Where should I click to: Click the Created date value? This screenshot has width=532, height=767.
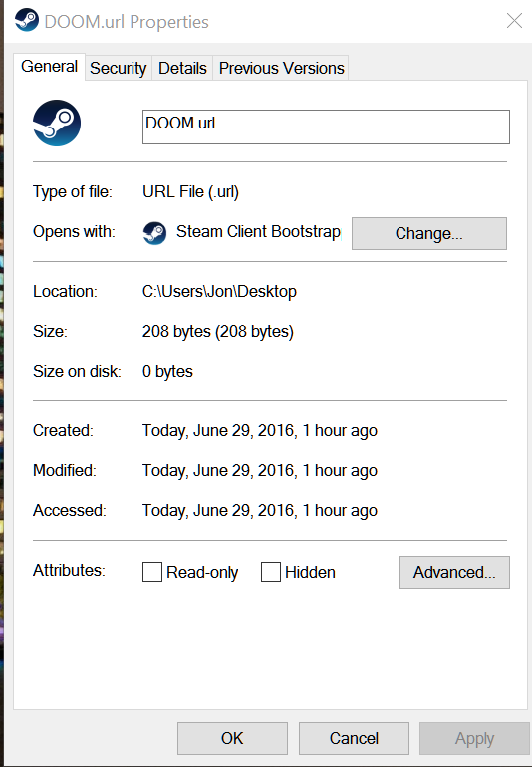pos(260,431)
